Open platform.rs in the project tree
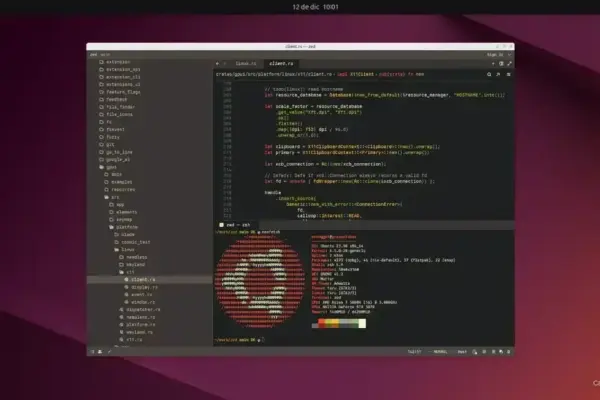600x400 pixels. click(137, 325)
